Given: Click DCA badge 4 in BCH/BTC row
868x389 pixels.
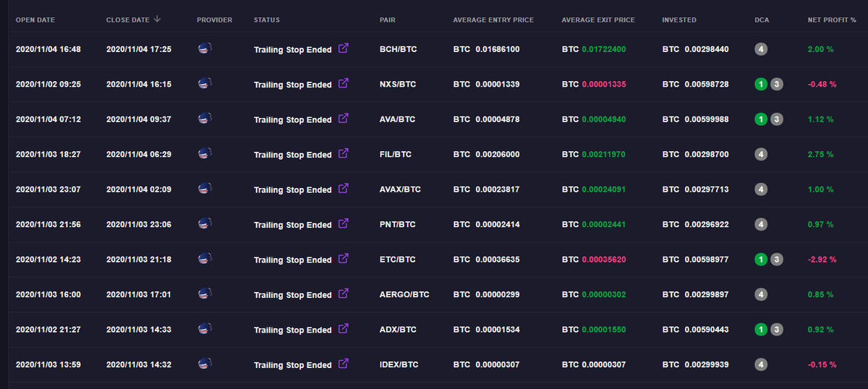Looking at the screenshot, I should (x=761, y=49).
